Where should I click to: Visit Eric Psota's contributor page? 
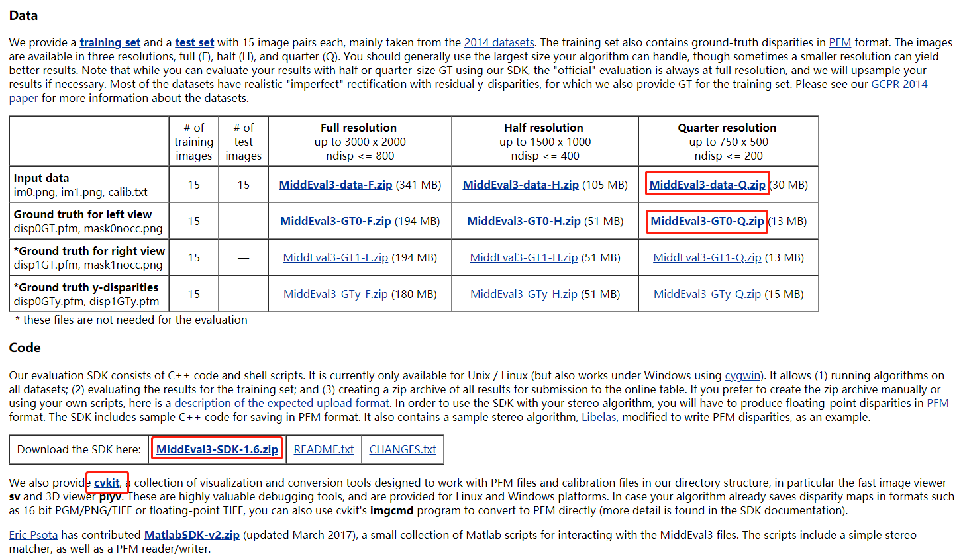(x=33, y=534)
